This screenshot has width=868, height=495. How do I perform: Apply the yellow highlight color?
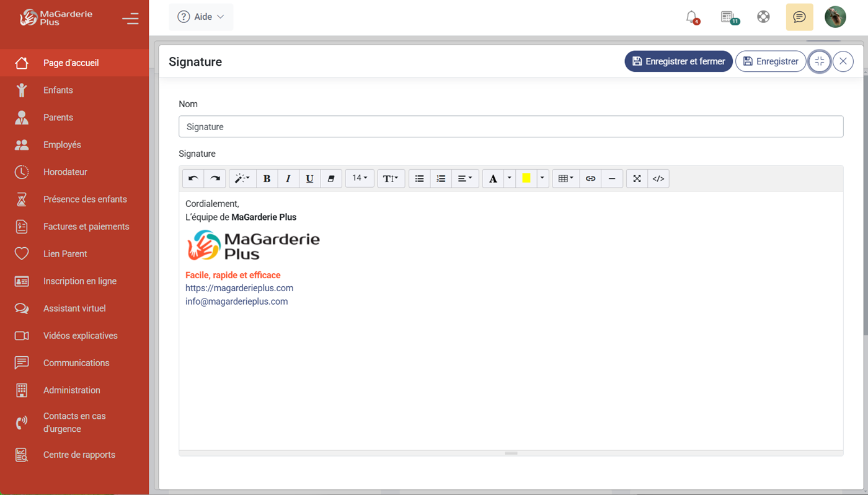[526, 178]
